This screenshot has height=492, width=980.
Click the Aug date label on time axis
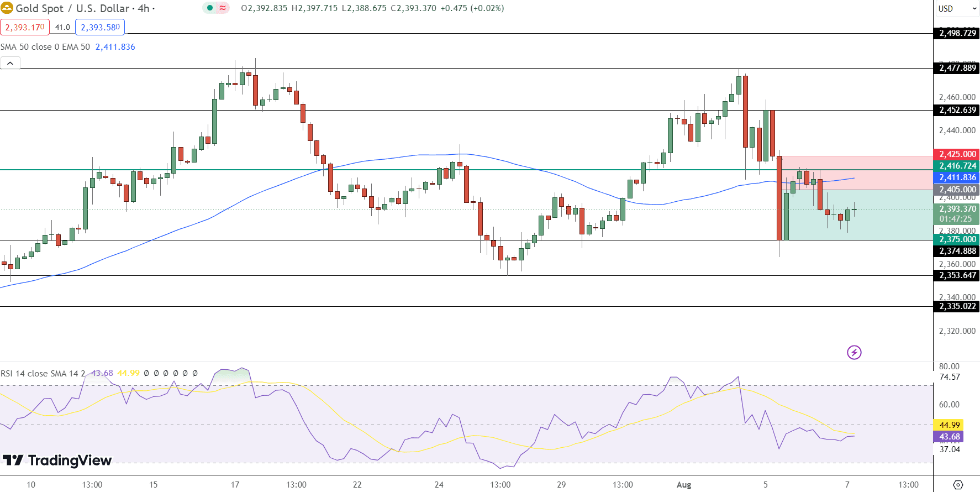(x=684, y=485)
